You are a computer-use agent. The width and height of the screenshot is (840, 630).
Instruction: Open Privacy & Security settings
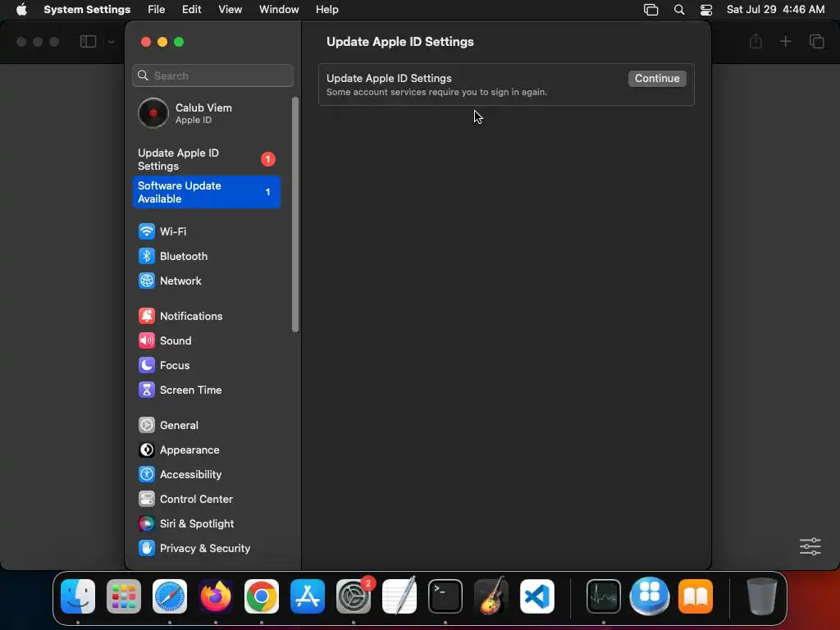[206, 549]
